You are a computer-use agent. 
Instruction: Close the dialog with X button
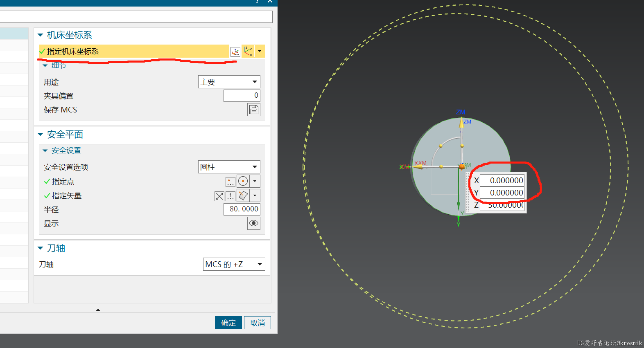(270, 2)
